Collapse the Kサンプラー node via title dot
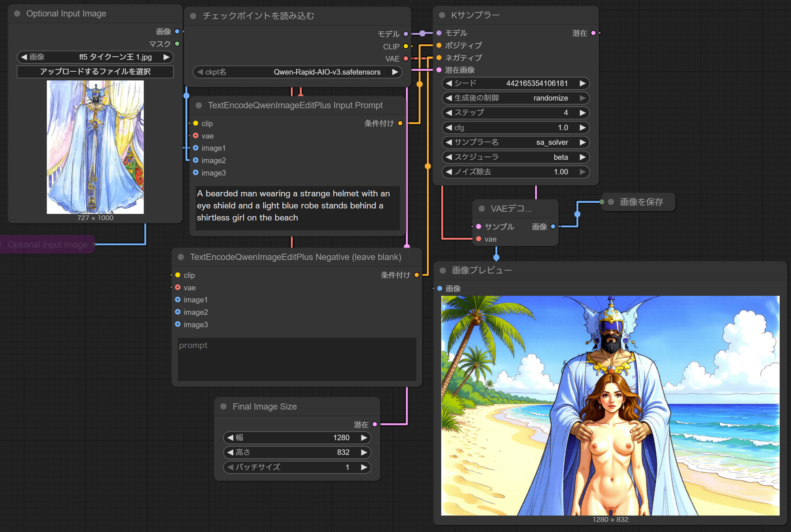 click(x=442, y=15)
